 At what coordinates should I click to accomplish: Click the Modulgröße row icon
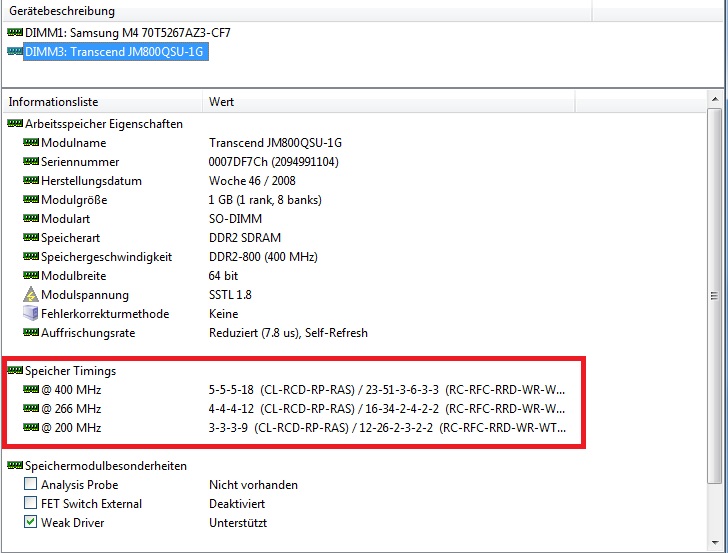(31, 200)
